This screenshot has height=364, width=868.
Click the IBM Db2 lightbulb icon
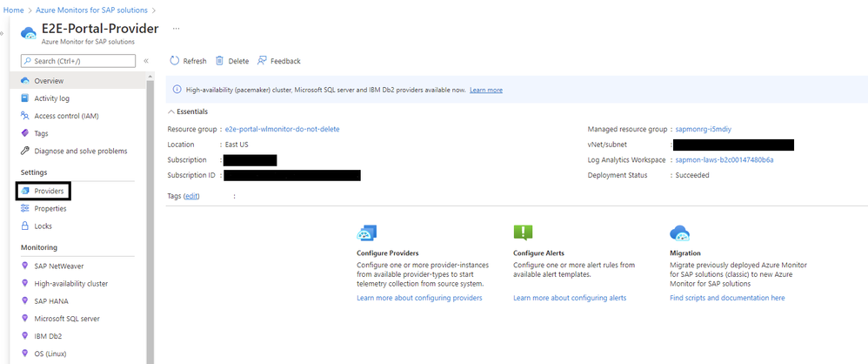coord(24,336)
